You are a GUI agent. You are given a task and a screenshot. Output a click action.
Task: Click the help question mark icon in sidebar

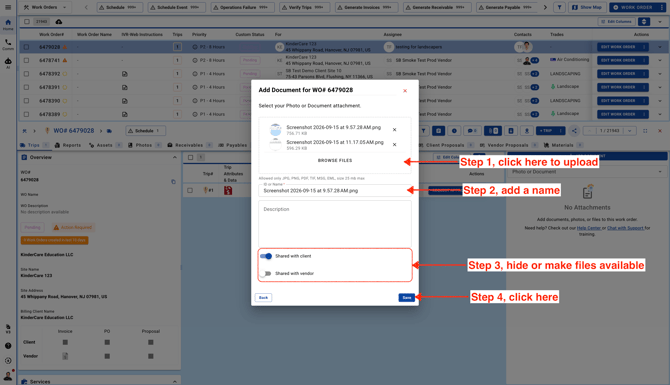coord(8,346)
